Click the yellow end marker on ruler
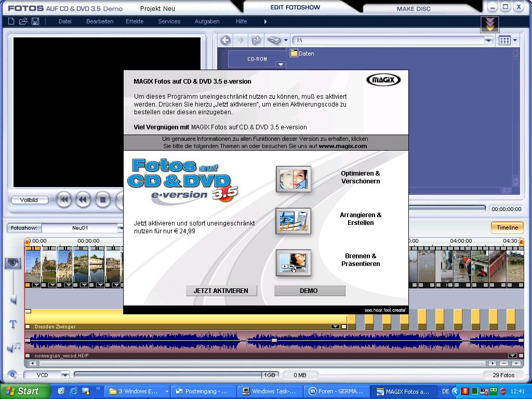Screen dimensions: 532x399 point(522,242)
